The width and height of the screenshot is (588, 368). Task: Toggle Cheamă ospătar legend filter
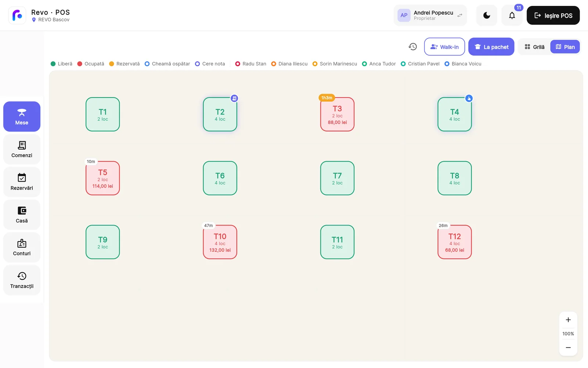(x=167, y=64)
